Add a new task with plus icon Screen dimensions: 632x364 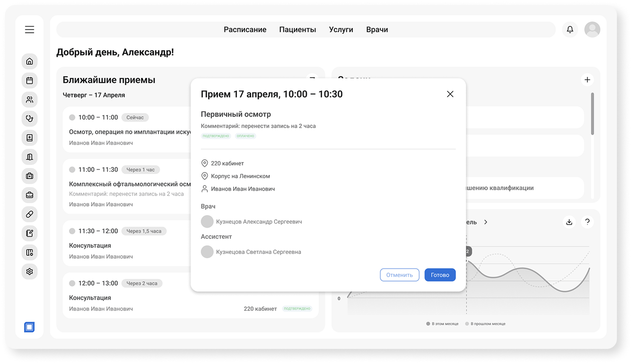pyautogui.click(x=587, y=79)
